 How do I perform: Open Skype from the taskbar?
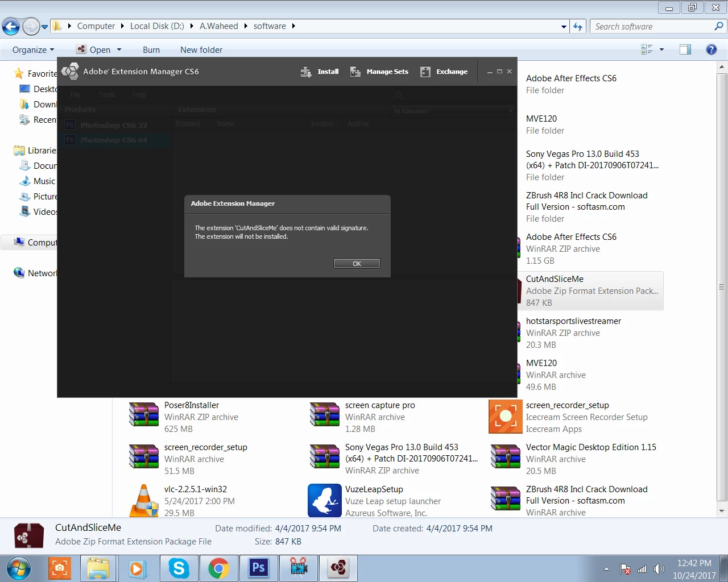tap(179, 568)
